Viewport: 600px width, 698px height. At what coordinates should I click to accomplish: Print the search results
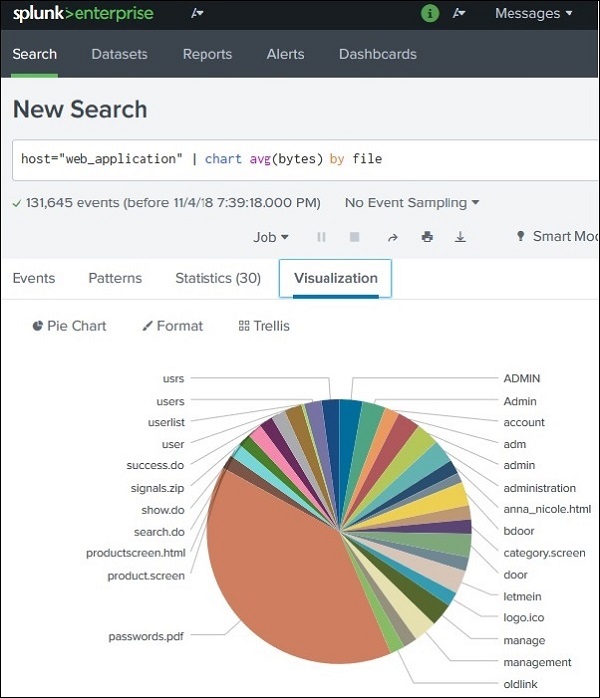point(427,237)
